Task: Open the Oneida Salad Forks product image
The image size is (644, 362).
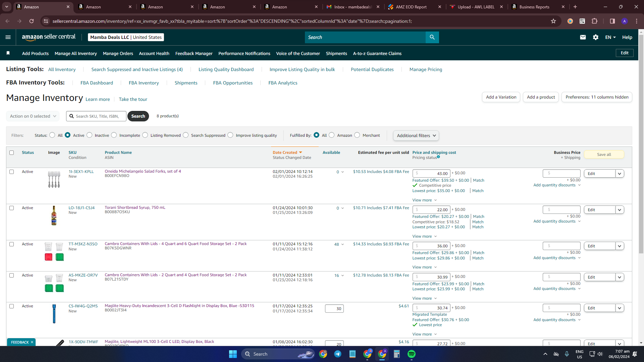Action: click(54, 179)
